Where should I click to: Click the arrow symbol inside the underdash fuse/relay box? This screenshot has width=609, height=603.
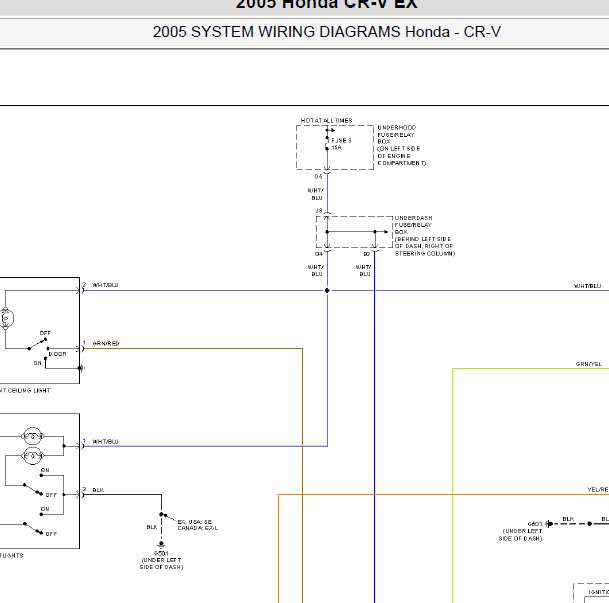click(386, 232)
